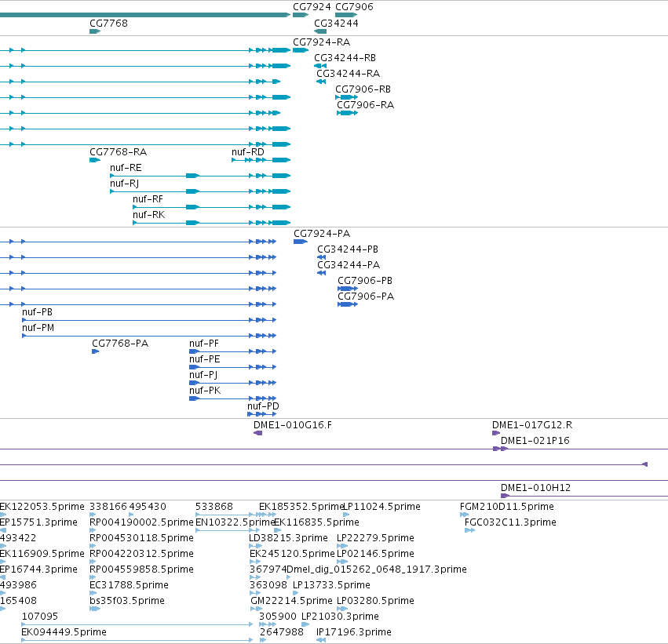Select the CG7906-RA transcript label
The image size is (668, 644).
[x=365, y=105]
